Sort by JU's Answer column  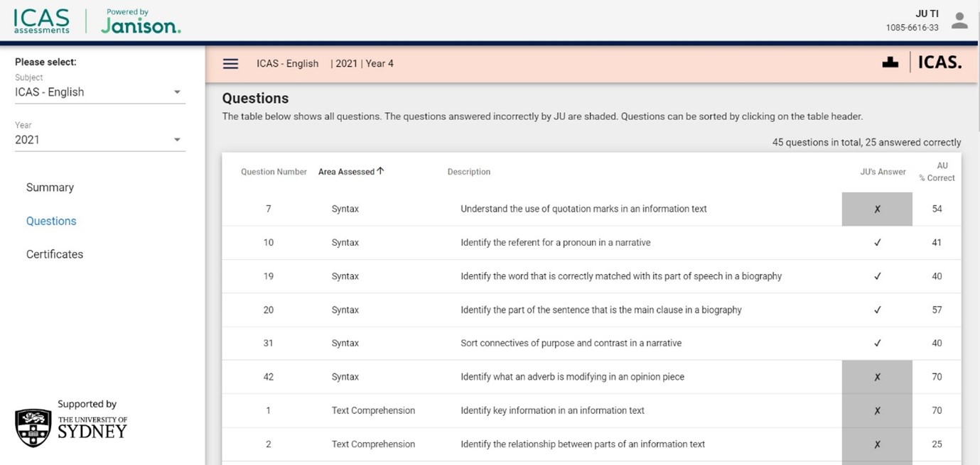pyautogui.click(x=883, y=172)
